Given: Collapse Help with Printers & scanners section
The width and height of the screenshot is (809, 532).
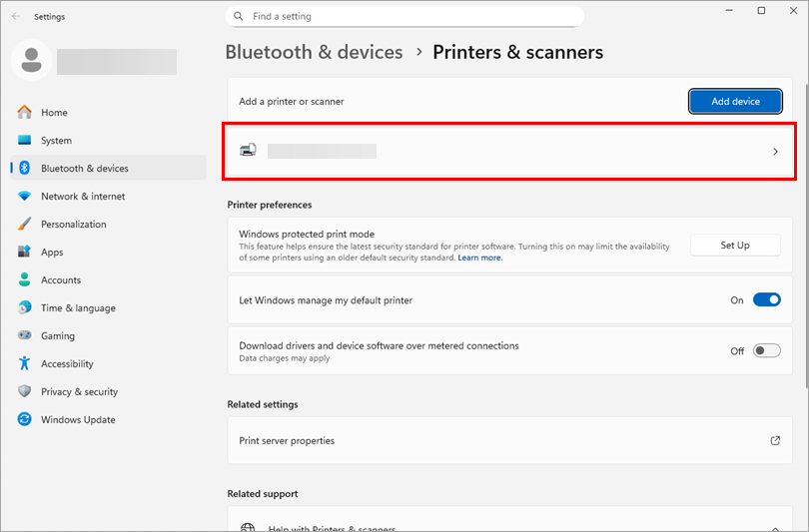Looking at the screenshot, I should click(775, 527).
